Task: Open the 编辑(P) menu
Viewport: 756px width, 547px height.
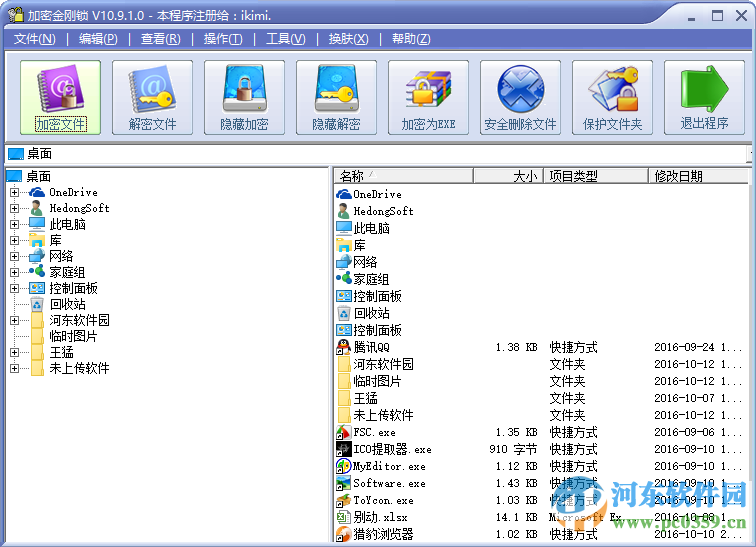Action: coord(98,39)
